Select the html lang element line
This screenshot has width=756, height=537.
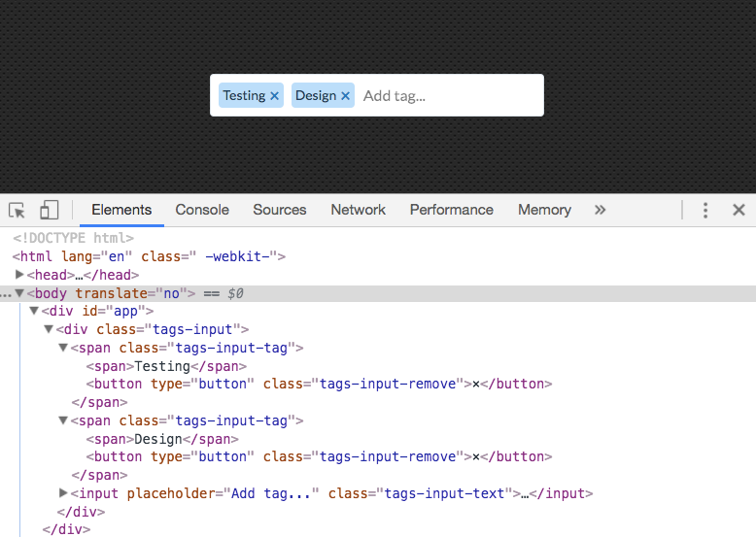149,256
